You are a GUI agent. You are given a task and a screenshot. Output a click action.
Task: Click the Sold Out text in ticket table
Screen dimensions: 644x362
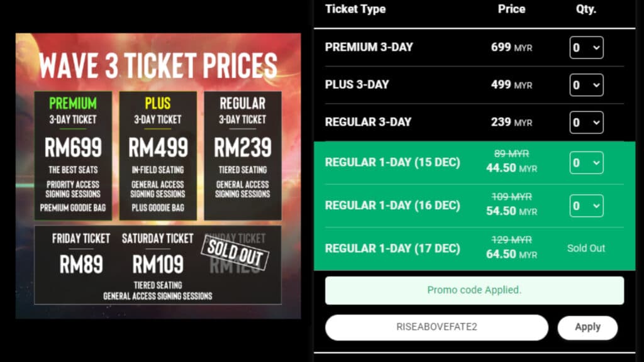[x=586, y=248]
